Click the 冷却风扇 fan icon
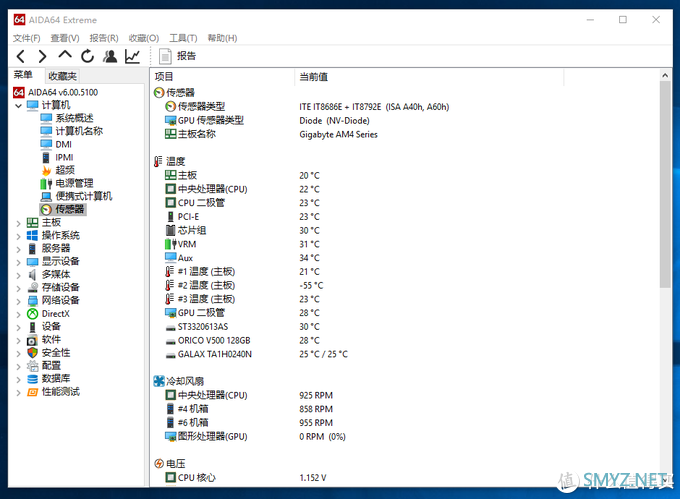 [159, 381]
